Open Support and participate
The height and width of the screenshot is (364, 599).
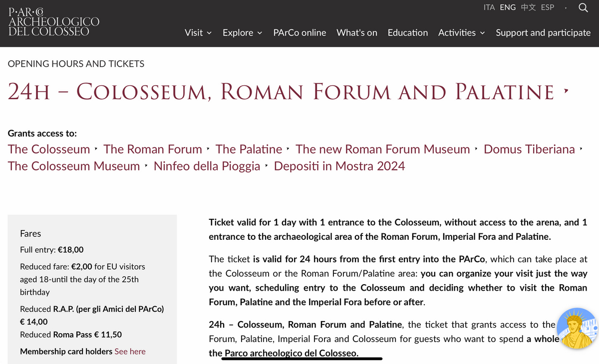pyautogui.click(x=543, y=32)
